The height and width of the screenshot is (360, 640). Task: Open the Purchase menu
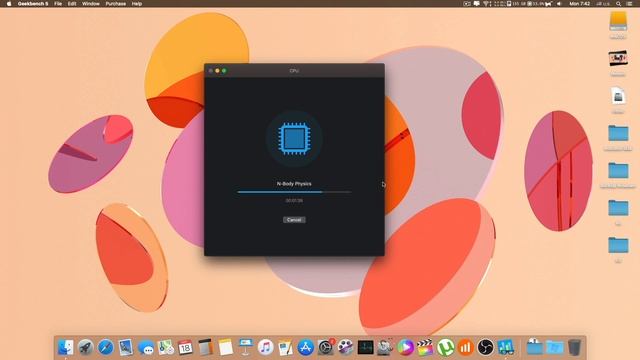[116, 4]
